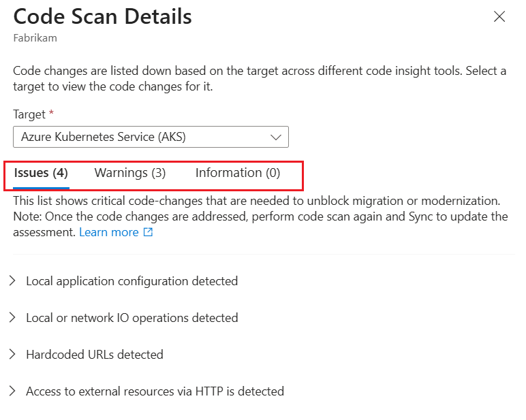Click the external link icon beside Learn more
The image size is (526, 420).
(148, 232)
